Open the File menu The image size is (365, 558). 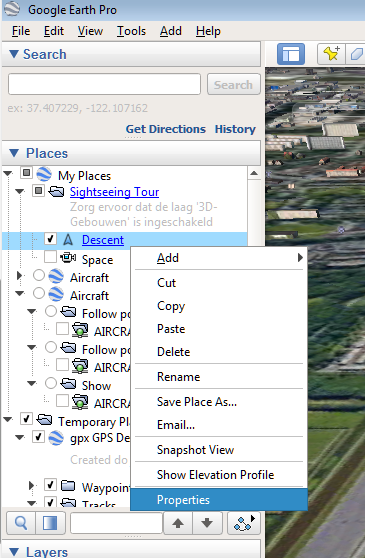[x=21, y=31]
